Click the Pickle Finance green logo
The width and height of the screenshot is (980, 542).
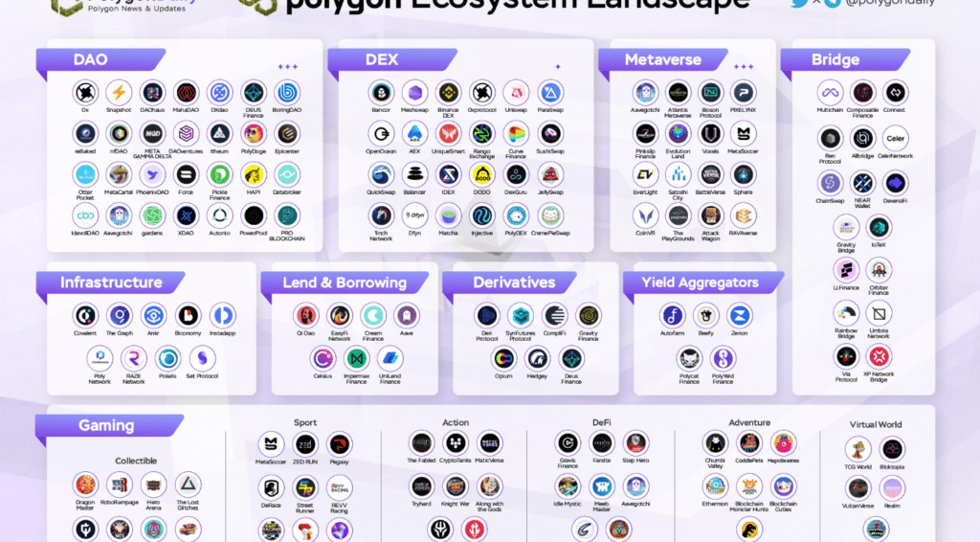pos(219,175)
